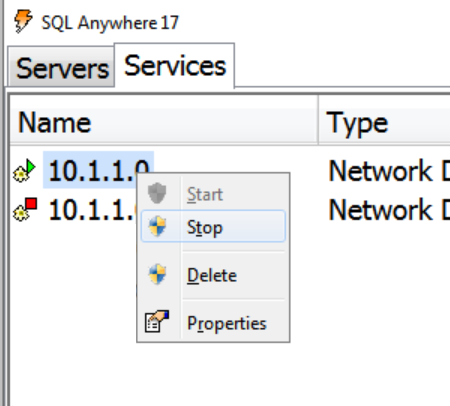Choose Stop from the context menu

click(x=213, y=227)
